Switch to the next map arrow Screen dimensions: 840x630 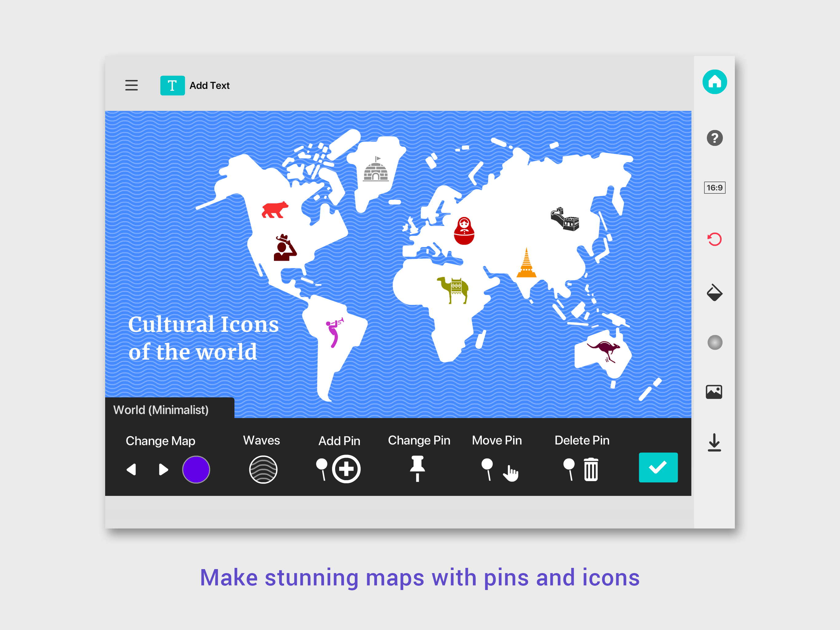pyautogui.click(x=163, y=470)
